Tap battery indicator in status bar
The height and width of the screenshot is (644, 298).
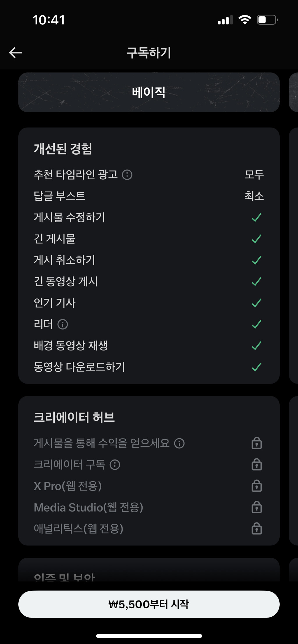pyautogui.click(x=267, y=20)
